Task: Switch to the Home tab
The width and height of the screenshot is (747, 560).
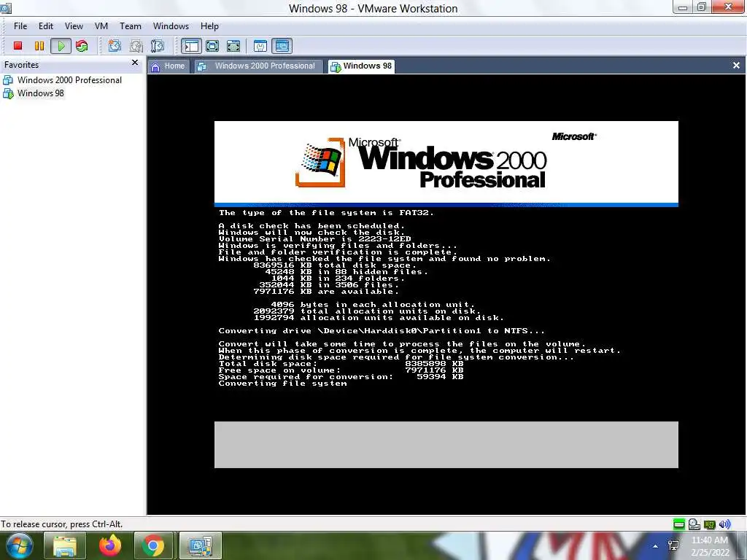Action: pos(168,66)
